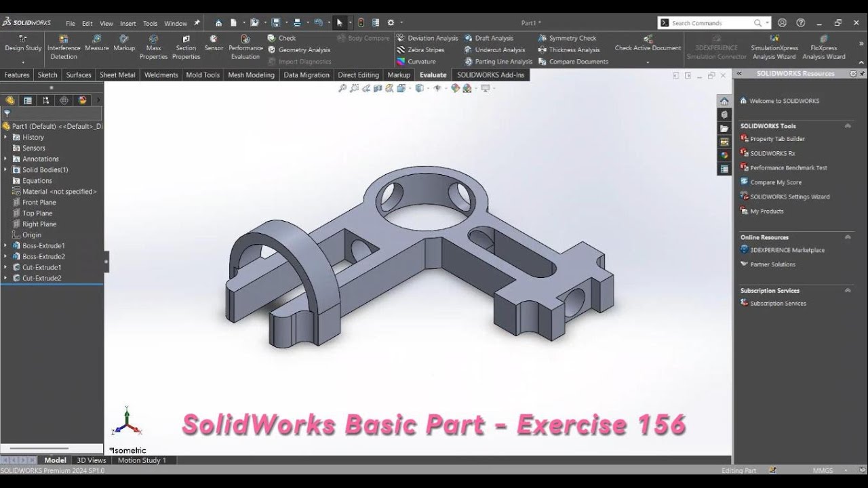Start Deviation Analysis
The image size is (868, 488).
coord(427,38)
